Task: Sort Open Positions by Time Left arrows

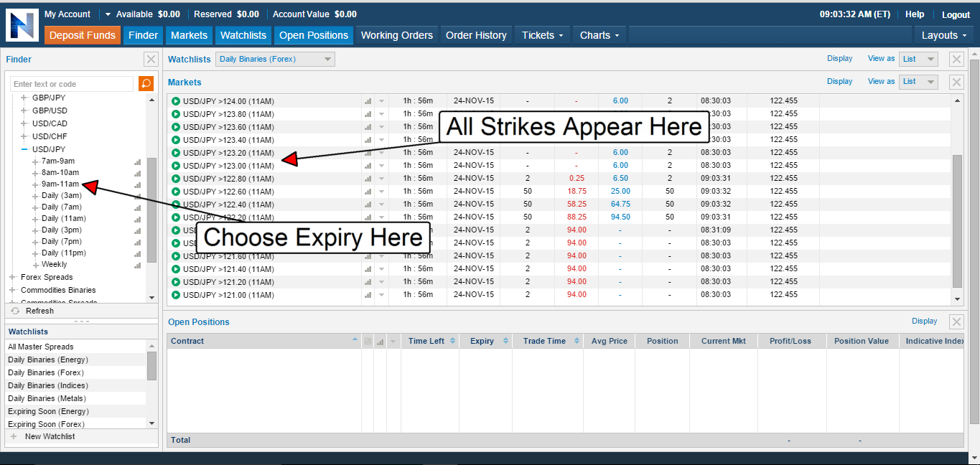Action: pos(453,341)
